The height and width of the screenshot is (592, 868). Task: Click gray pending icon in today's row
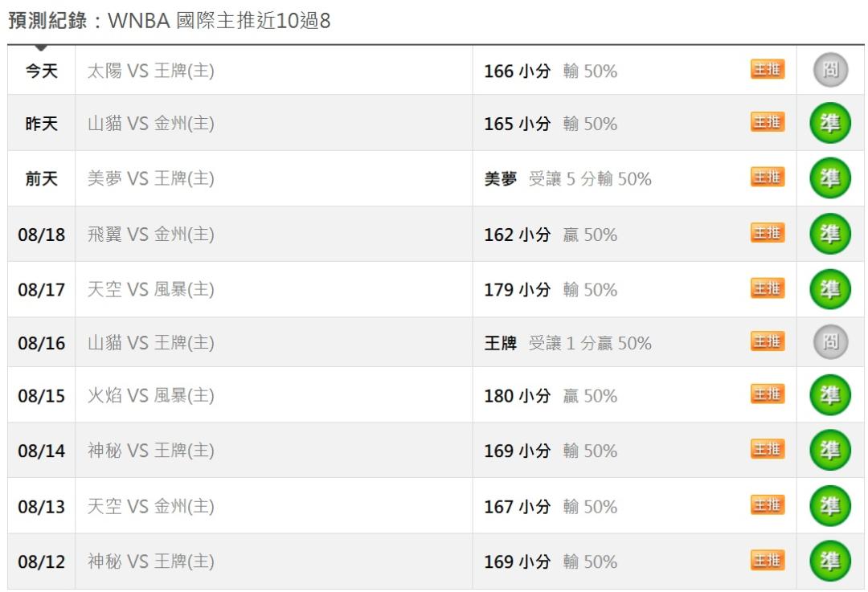point(830,70)
